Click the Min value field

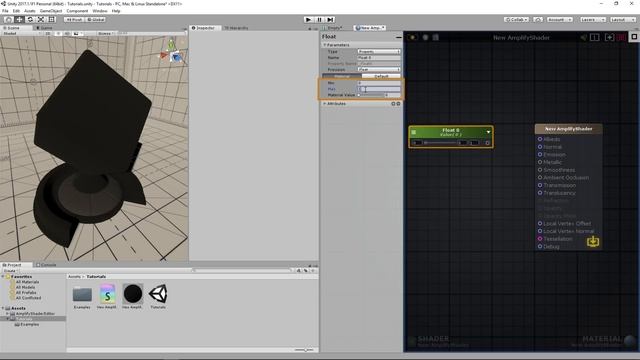(x=379, y=83)
